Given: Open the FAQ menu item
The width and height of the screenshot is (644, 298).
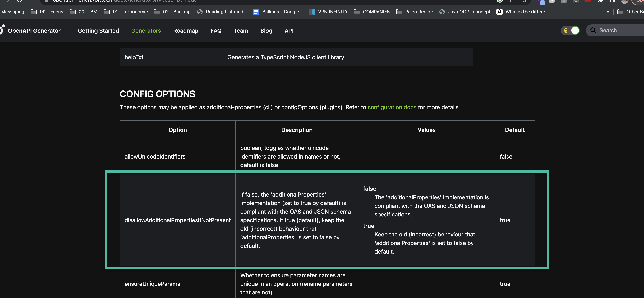Looking at the screenshot, I should tap(216, 30).
